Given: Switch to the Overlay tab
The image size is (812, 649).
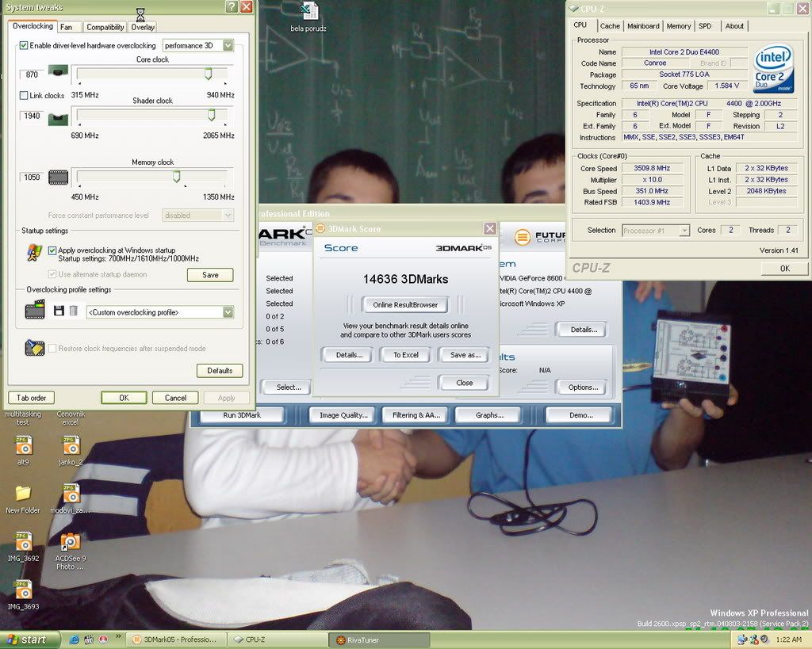Looking at the screenshot, I should coord(143,27).
